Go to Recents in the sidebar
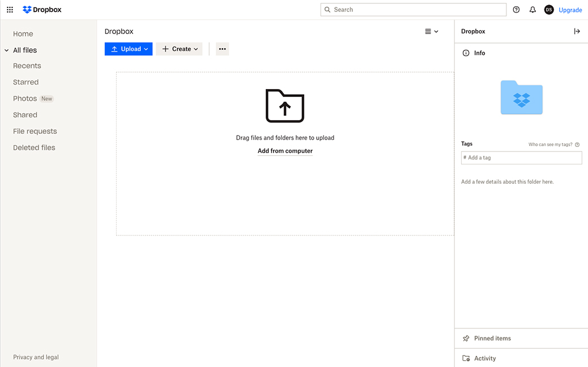 (27, 66)
